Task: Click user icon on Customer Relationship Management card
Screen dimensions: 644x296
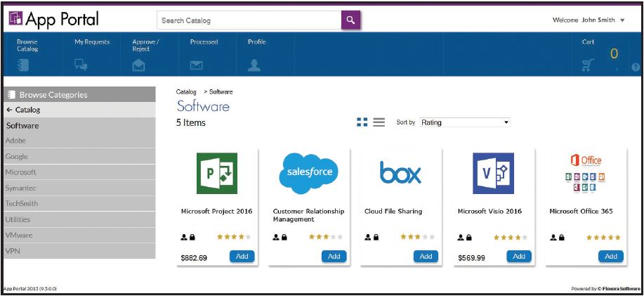Action: pyautogui.click(x=276, y=237)
